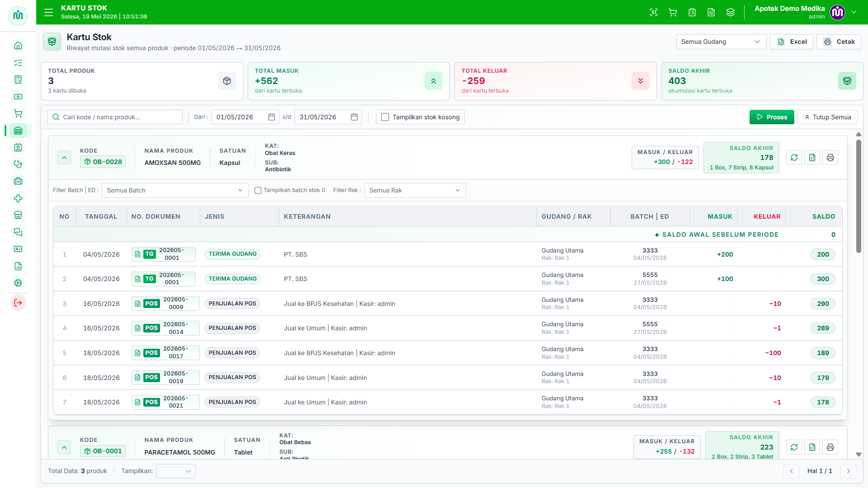This screenshot has height=488, width=868.
Task: Click the Tutup Semua button
Action: point(827,117)
